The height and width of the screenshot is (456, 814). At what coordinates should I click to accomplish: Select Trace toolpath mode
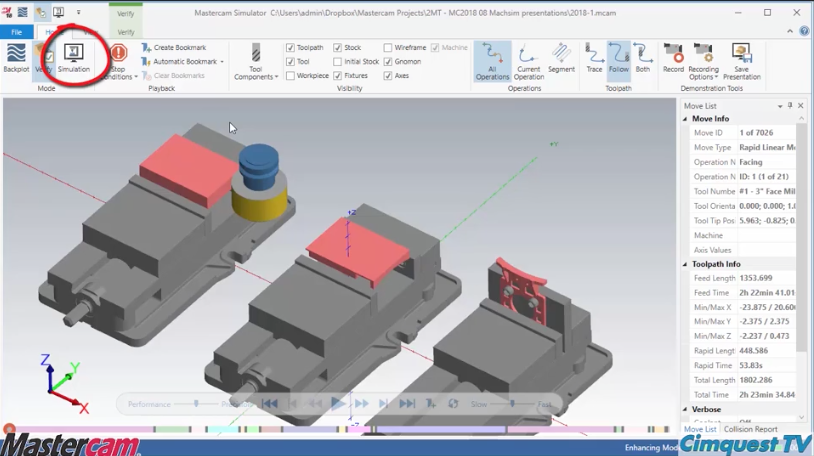594,58
